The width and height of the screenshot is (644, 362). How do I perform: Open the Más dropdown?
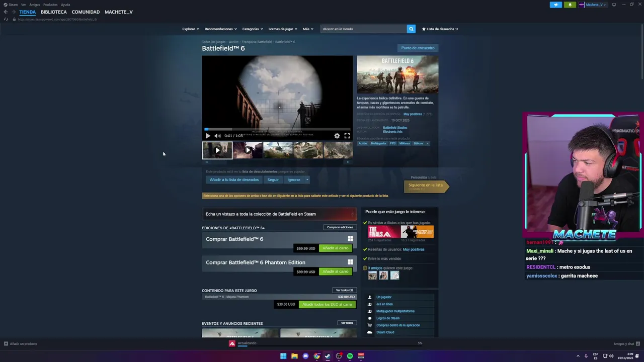point(308,29)
